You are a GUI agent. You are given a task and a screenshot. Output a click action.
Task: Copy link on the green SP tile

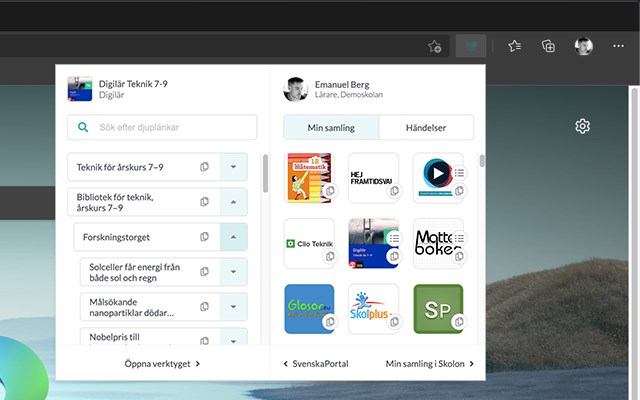459,322
